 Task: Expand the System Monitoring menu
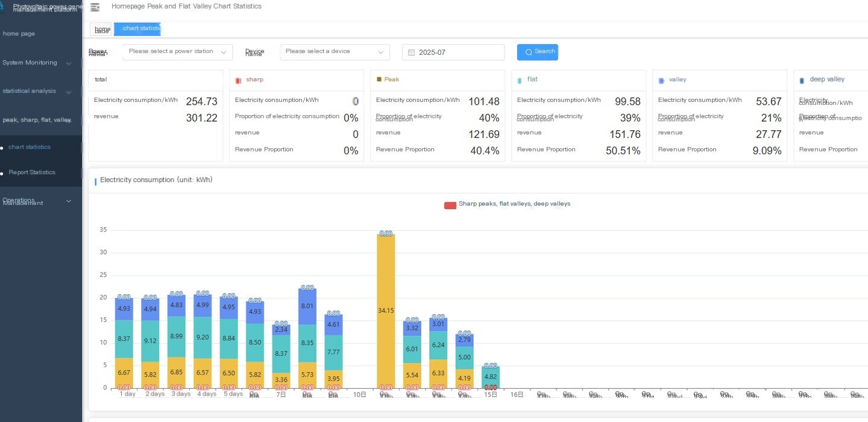(x=41, y=63)
